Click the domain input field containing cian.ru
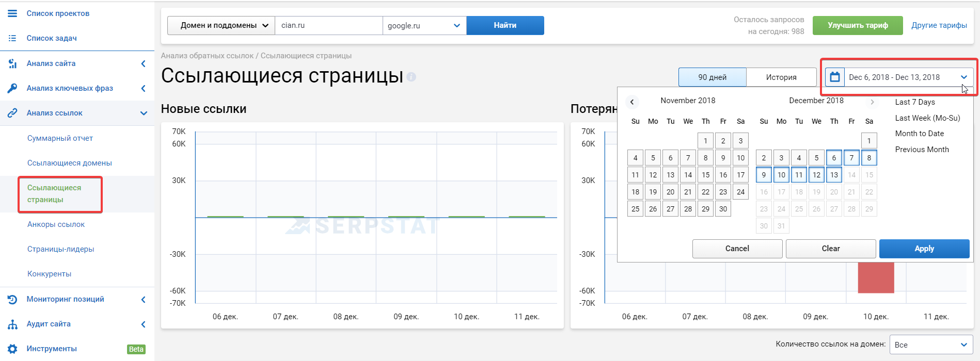Viewport: 980px width, 361px height. click(328, 25)
